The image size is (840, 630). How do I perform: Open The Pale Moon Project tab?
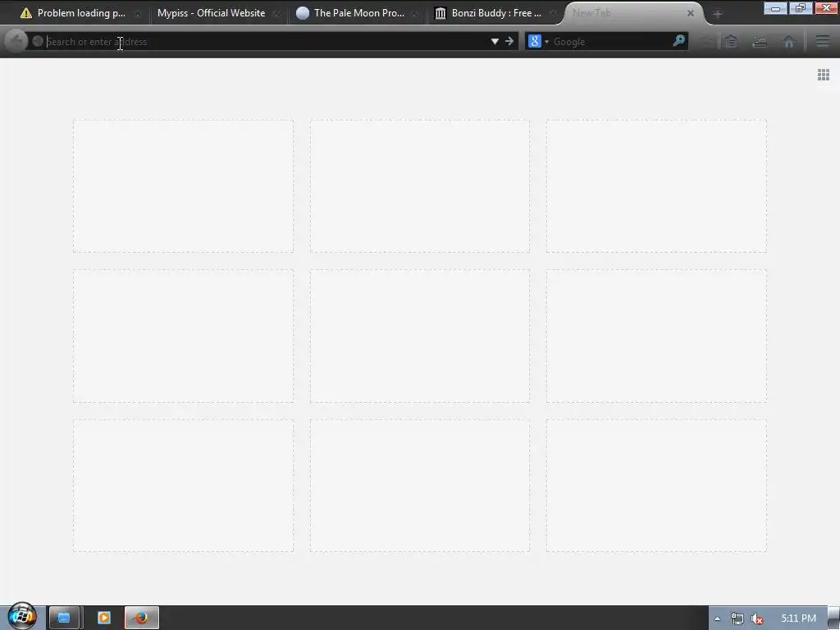359,13
